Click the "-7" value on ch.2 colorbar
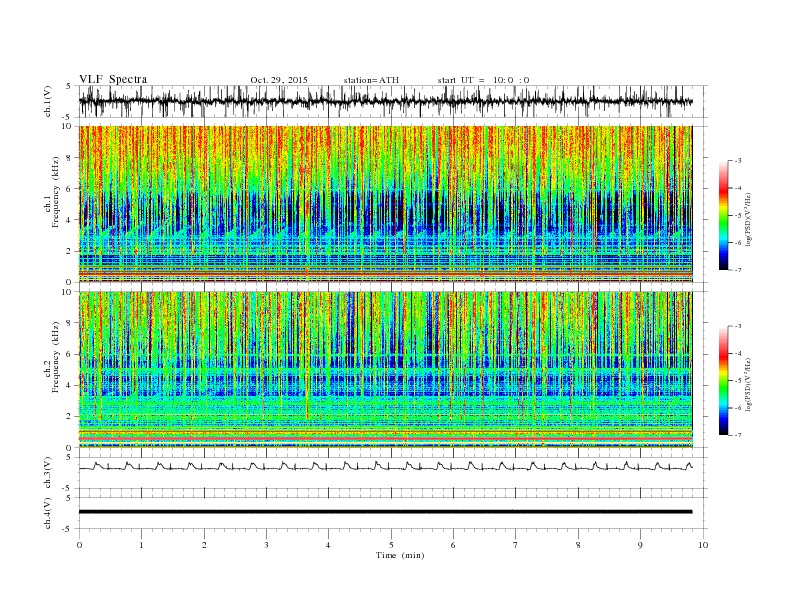The image size is (792, 612). tap(738, 435)
